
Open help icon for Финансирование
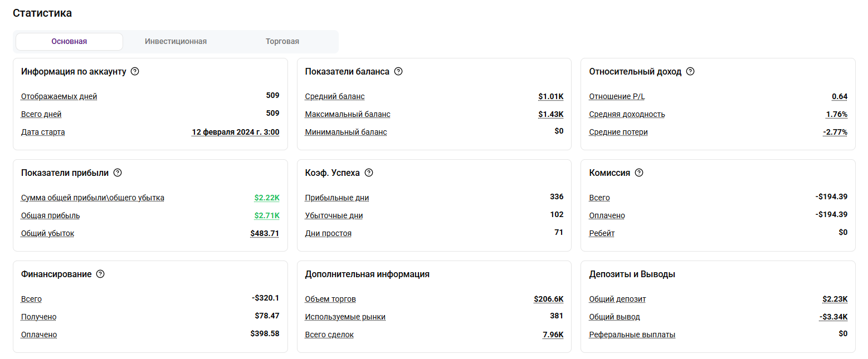[100, 274]
